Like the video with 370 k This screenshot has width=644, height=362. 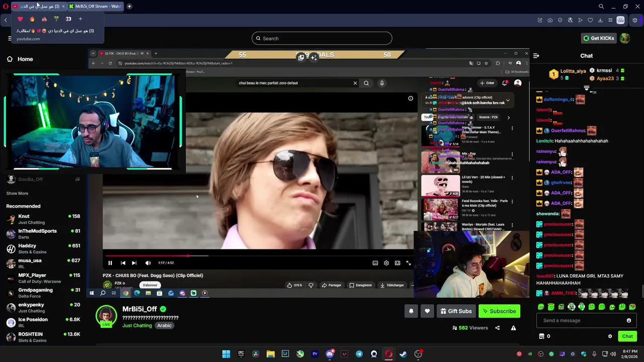(x=295, y=285)
